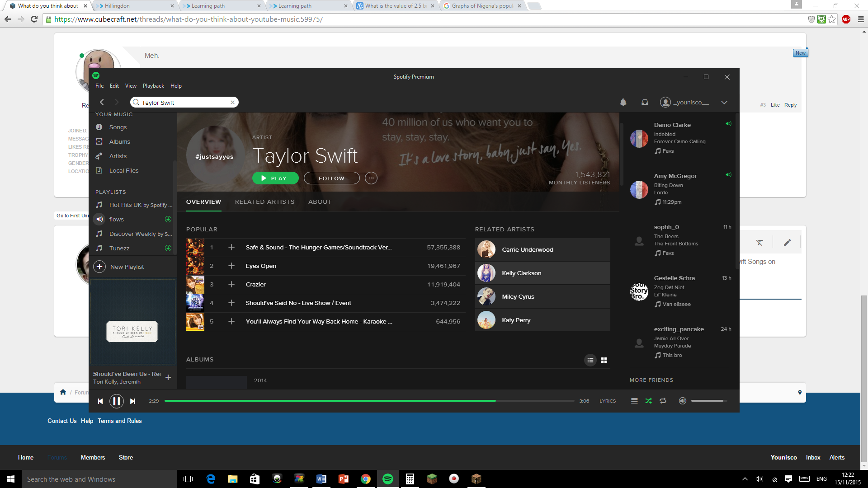This screenshot has width=868, height=488.
Task: Open related artist Katy Perry
Action: point(542,320)
